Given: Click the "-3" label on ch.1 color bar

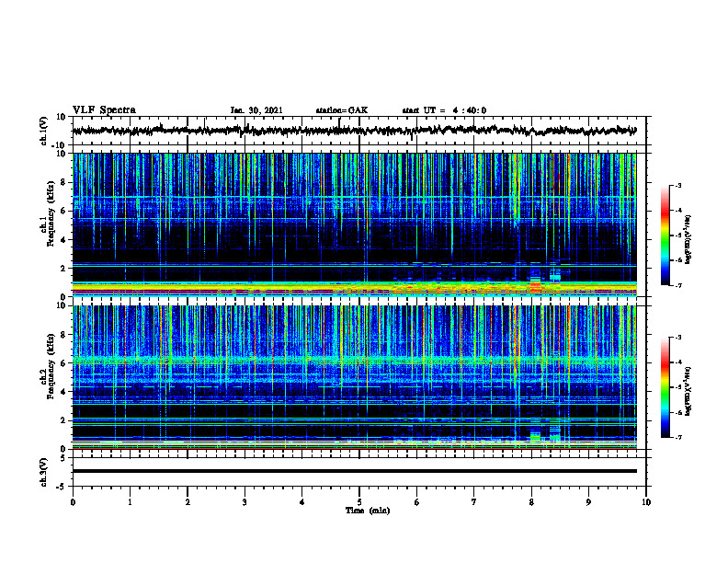Looking at the screenshot, I should [x=678, y=186].
